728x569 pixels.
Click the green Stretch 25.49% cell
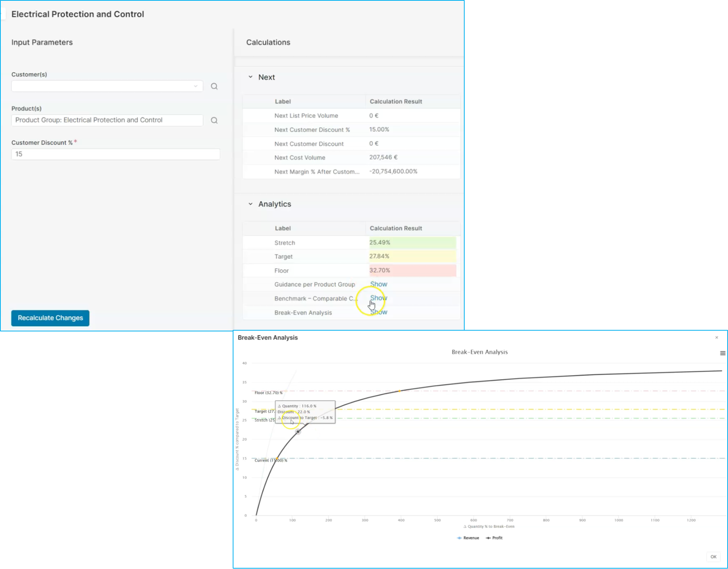tap(412, 243)
